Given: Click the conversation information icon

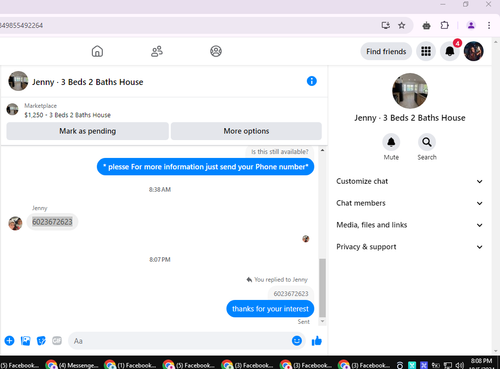Looking at the screenshot, I should pyautogui.click(x=312, y=81).
